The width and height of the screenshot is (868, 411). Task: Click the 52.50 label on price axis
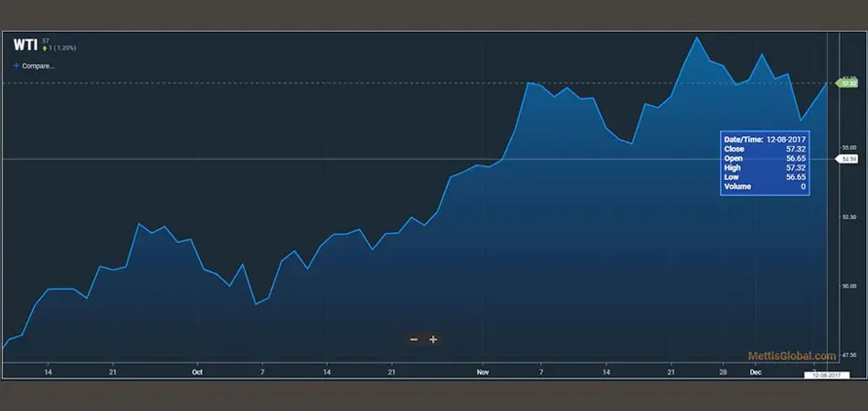849,216
